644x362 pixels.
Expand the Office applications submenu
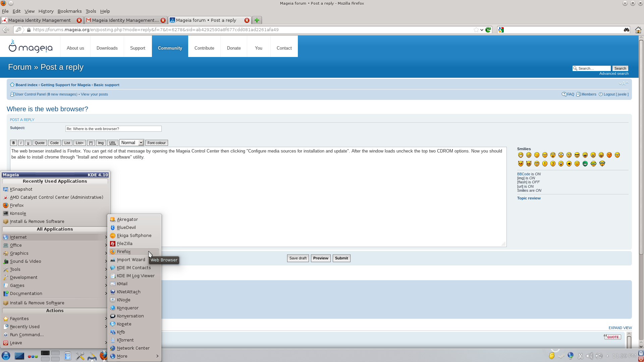[x=55, y=245]
